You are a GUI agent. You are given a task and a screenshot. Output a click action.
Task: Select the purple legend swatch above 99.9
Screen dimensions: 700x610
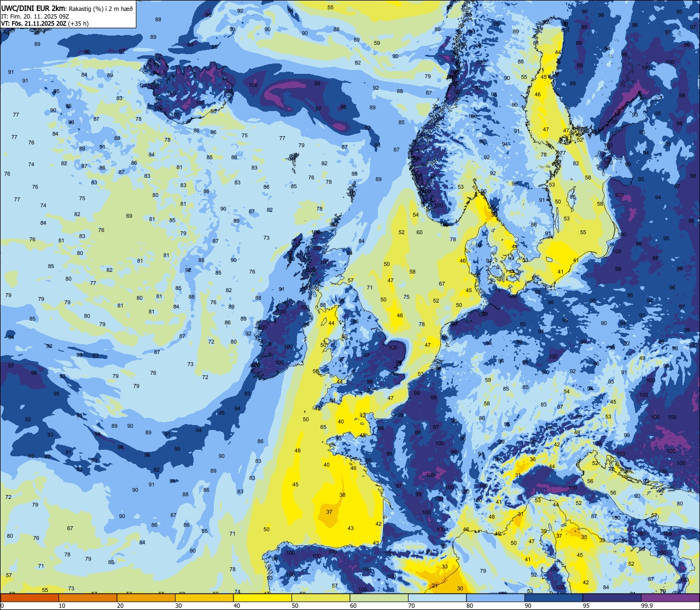[670, 597]
